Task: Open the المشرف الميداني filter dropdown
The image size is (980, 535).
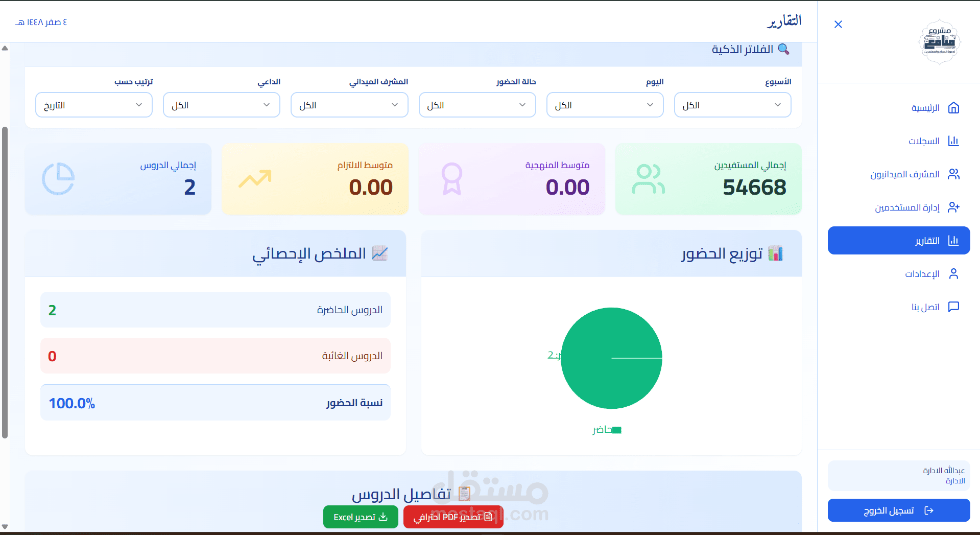Action: tap(349, 105)
